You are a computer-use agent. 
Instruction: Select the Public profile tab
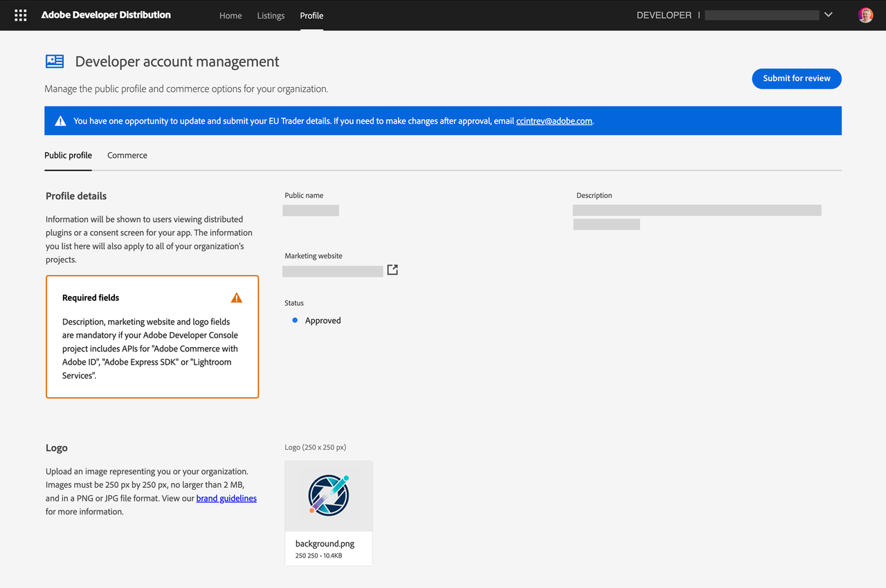coord(68,155)
